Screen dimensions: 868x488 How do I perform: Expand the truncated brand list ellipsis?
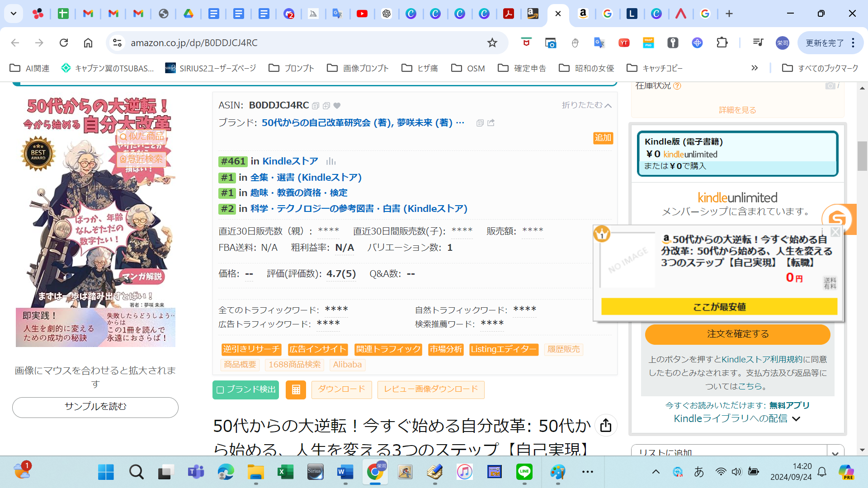[x=460, y=123]
